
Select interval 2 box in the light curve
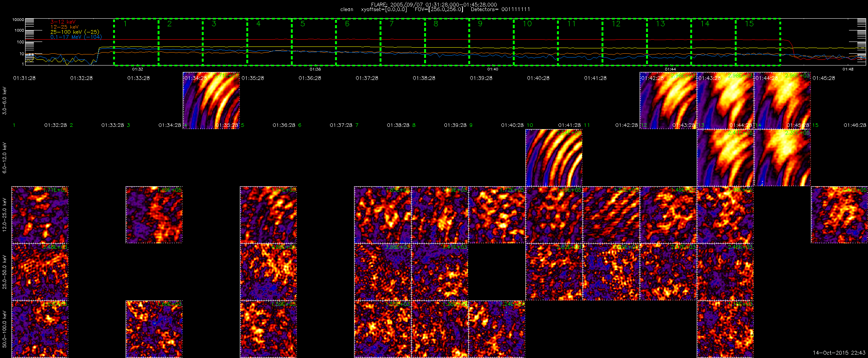180,42
